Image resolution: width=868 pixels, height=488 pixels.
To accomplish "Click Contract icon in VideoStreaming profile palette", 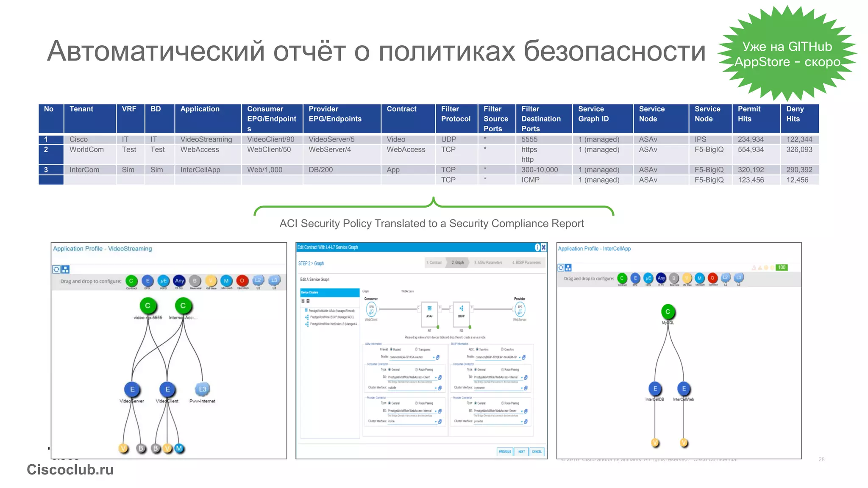I will 131,281.
